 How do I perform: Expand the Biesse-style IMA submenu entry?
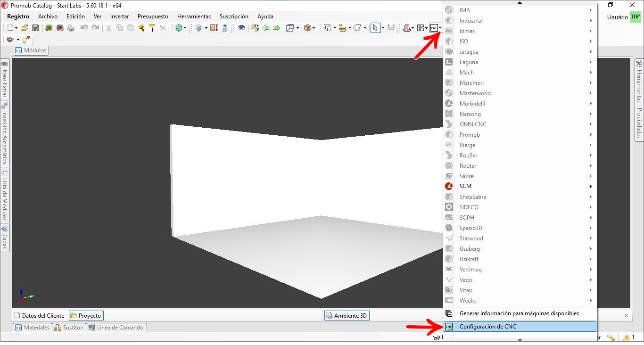click(520, 10)
